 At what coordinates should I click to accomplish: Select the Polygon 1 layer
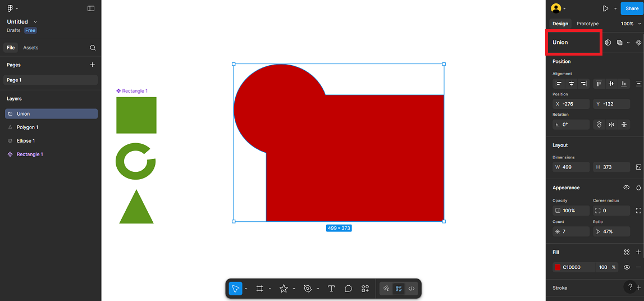(51, 127)
